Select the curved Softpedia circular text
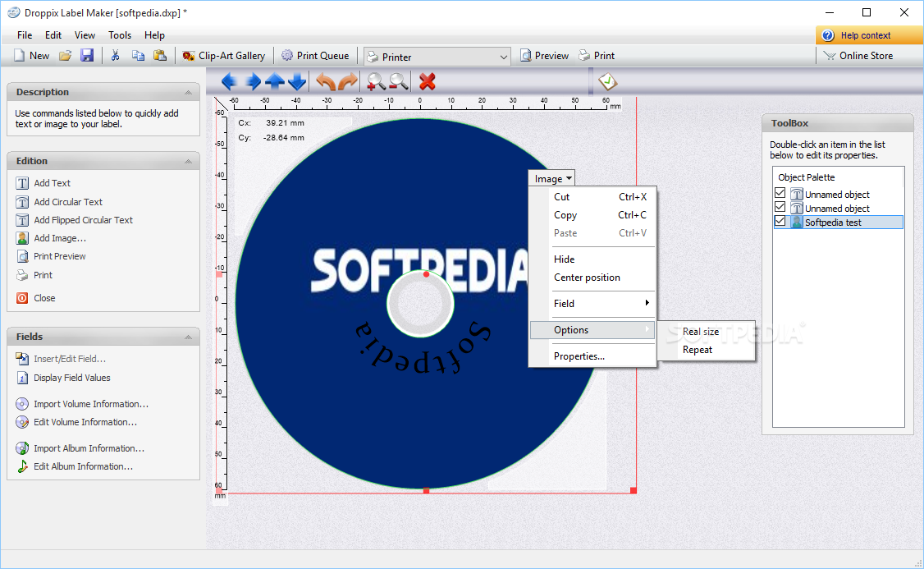Screen dimensions: 924x569 point(423,348)
